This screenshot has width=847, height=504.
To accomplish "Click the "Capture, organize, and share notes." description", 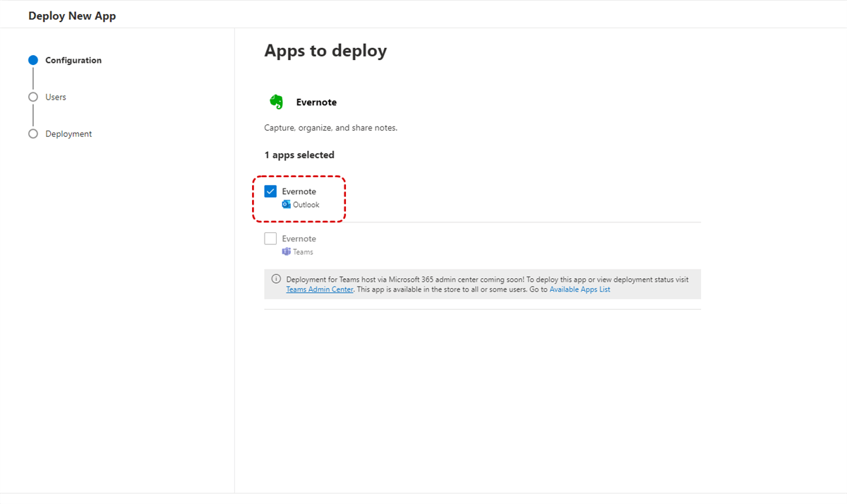I will coord(330,128).
